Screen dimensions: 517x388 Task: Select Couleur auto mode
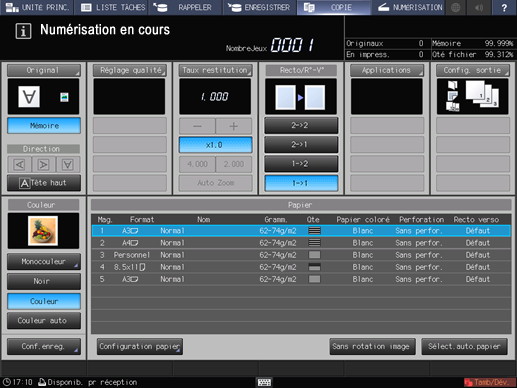coord(44,320)
